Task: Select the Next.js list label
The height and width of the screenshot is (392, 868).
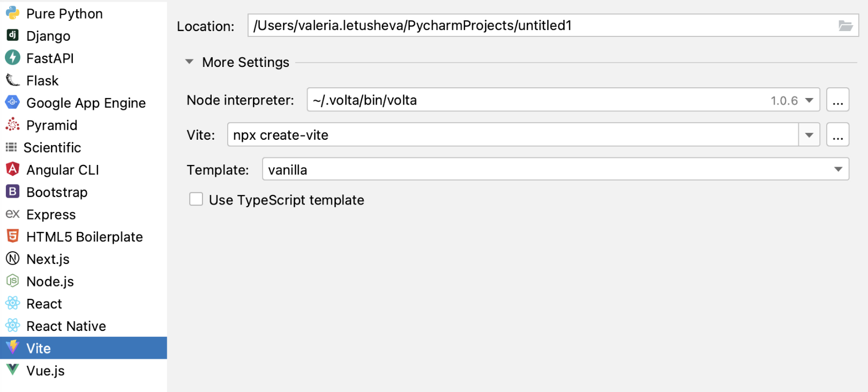Action: click(x=48, y=259)
